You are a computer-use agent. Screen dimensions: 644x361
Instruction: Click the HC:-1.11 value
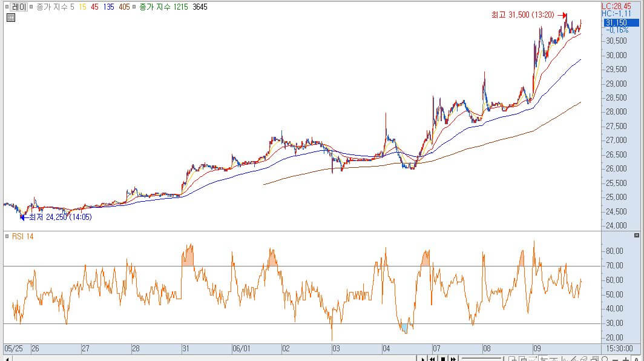coord(616,13)
